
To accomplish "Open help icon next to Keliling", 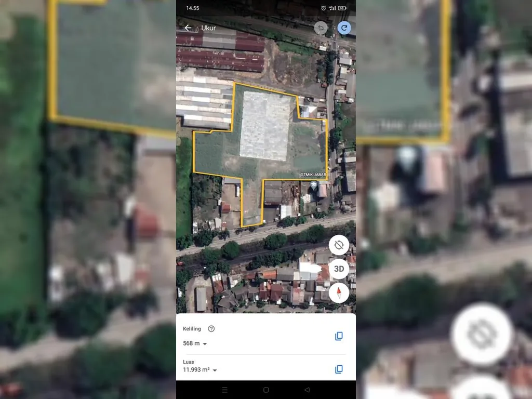I will pos(211,329).
